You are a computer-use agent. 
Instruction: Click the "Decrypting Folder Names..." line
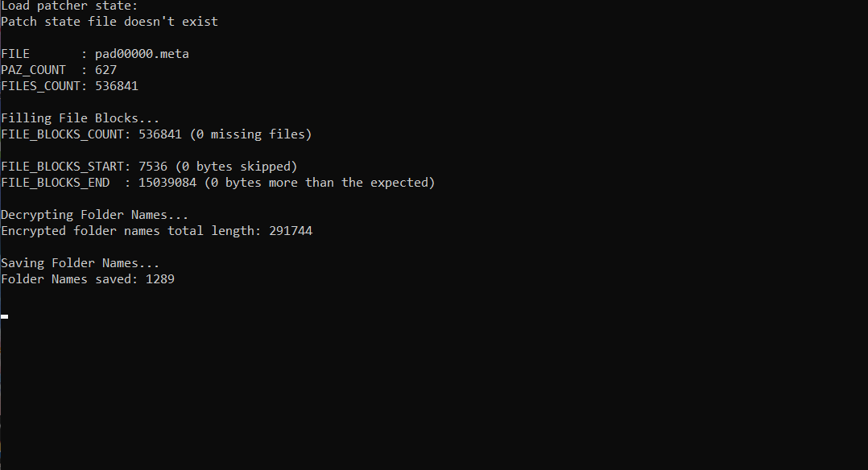click(x=95, y=215)
